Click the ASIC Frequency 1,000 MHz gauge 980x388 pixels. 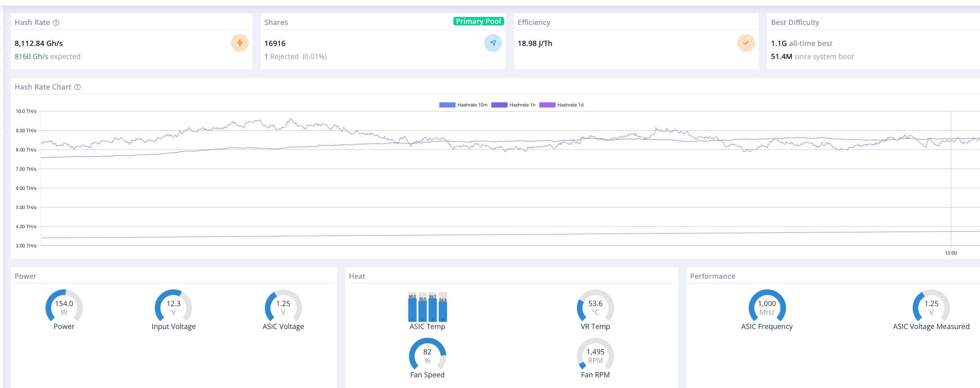pos(767,308)
